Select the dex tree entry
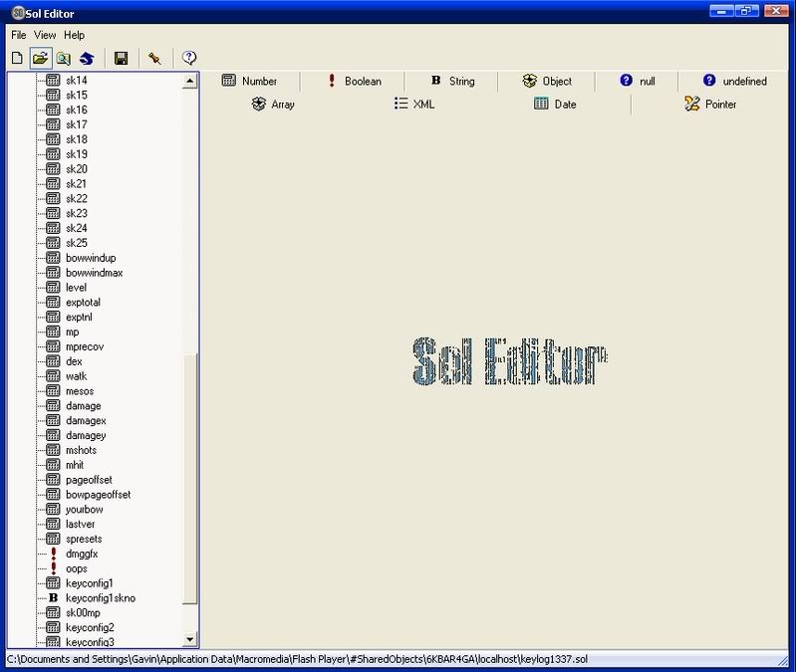796x672 pixels. click(x=74, y=361)
